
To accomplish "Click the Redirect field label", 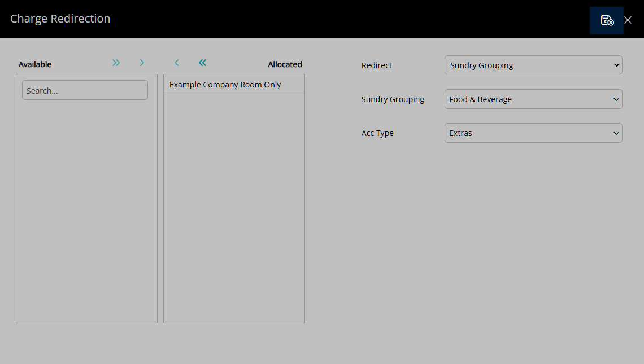I will click(x=377, y=65).
